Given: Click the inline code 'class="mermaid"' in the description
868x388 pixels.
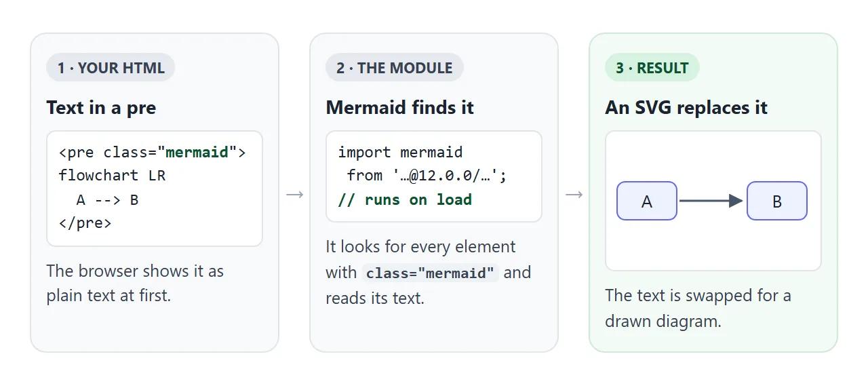Looking at the screenshot, I should (431, 273).
